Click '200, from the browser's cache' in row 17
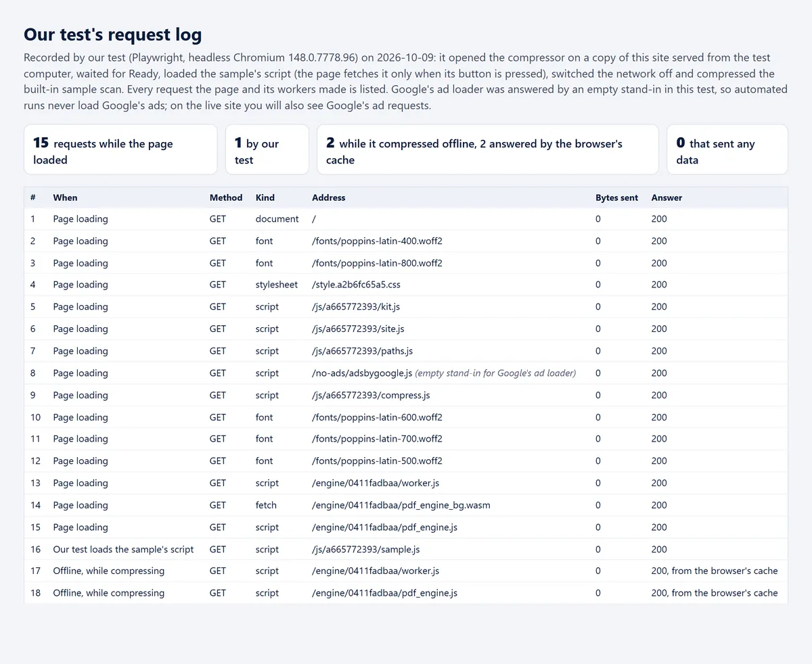Viewport: 812px width, 664px height. [715, 571]
